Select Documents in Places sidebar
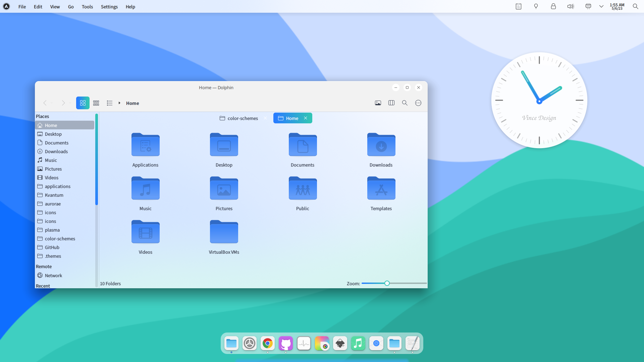Viewport: 644px width, 362px height. (x=65, y=143)
